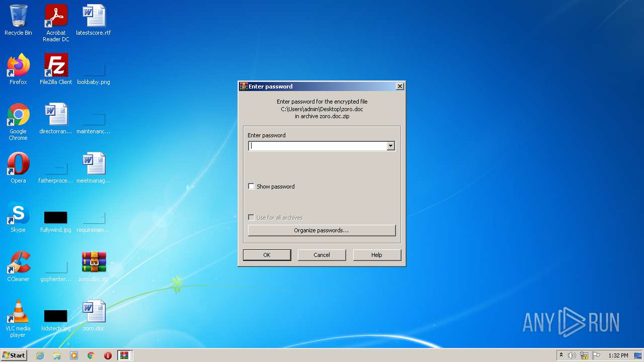Image resolution: width=644 pixels, height=362 pixels.
Task: Launch FileZilla Client shortcut
Action: tap(56, 69)
